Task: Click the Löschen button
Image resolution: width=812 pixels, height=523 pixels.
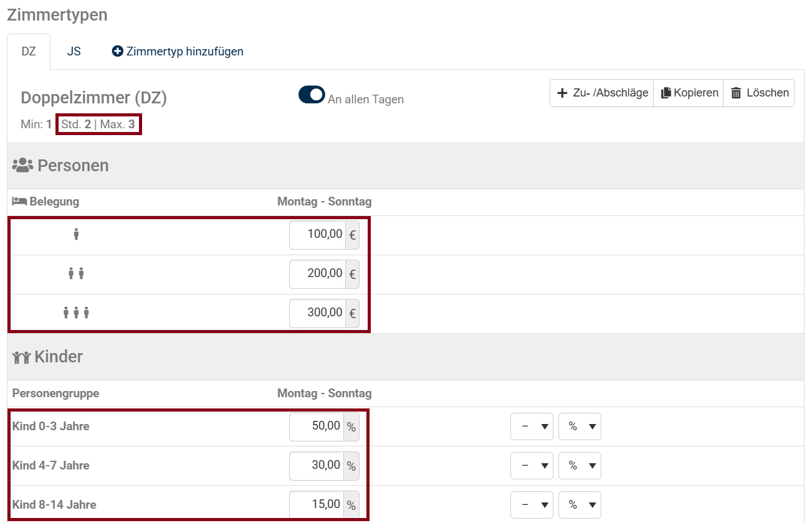Action: click(x=759, y=93)
